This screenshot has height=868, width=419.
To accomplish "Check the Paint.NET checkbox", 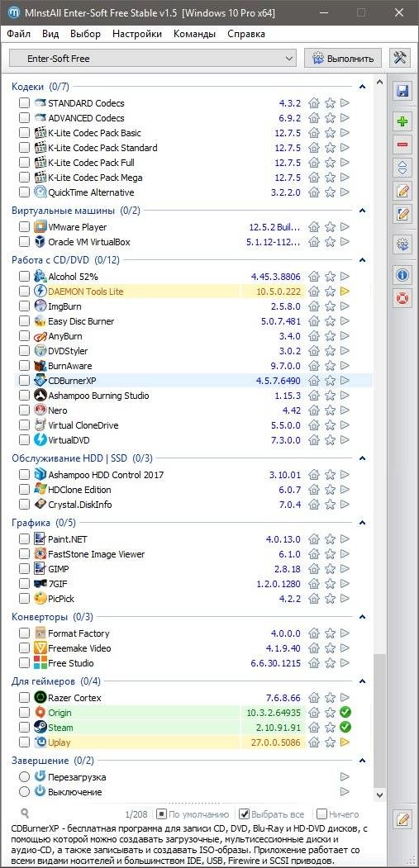I will pos(25,538).
